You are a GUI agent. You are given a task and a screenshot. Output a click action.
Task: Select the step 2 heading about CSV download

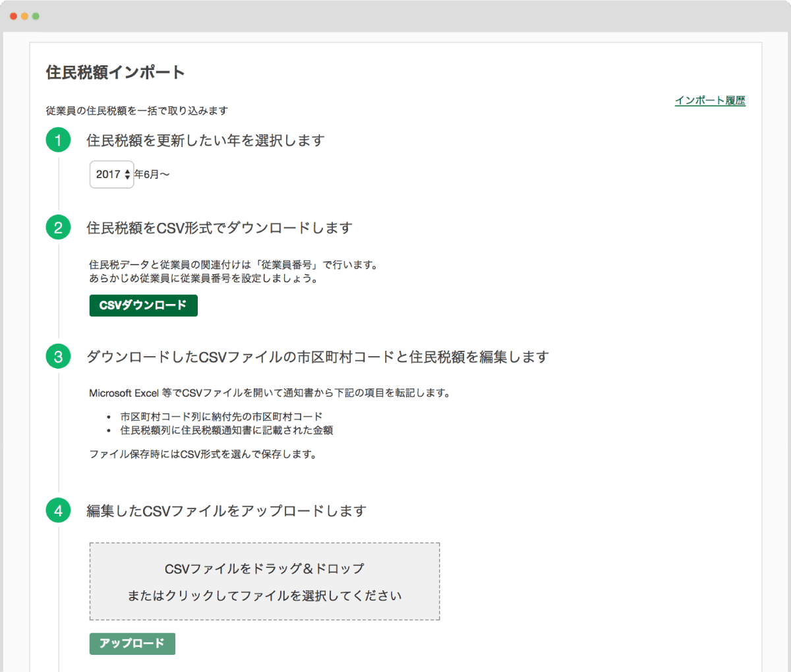219,228
